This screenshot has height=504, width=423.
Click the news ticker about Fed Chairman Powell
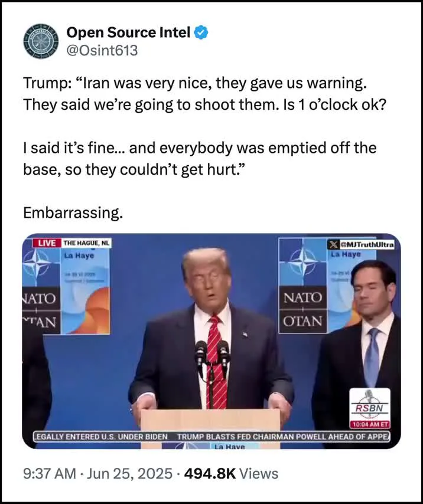[283, 437]
